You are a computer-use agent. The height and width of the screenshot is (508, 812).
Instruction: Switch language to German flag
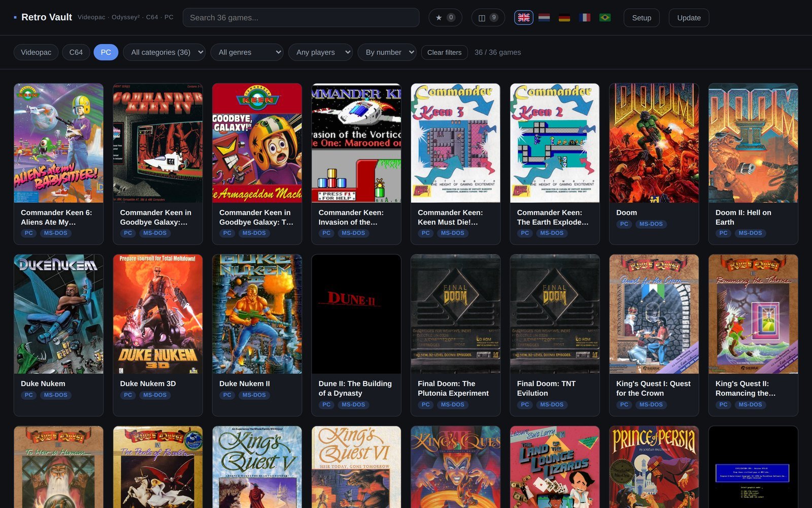point(564,18)
